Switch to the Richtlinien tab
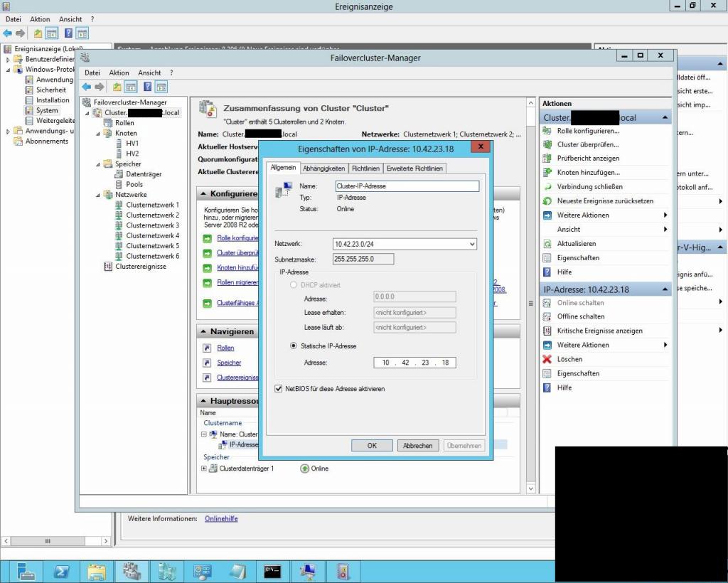 click(x=365, y=169)
